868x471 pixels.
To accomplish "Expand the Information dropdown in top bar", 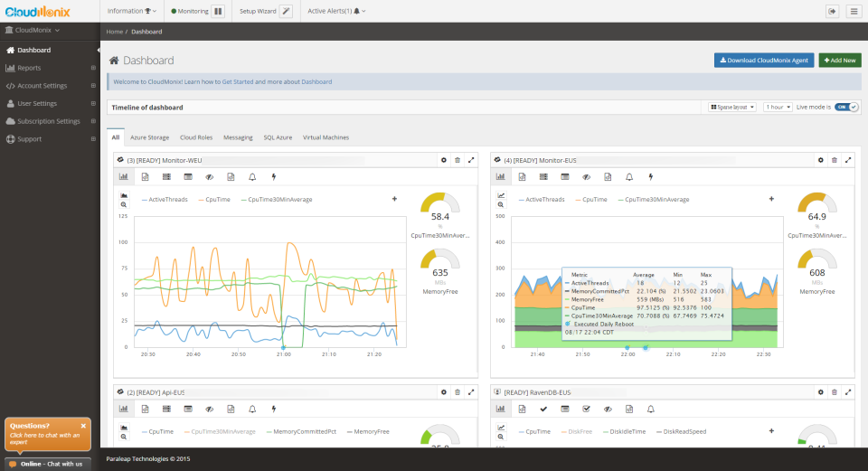I will coord(131,11).
